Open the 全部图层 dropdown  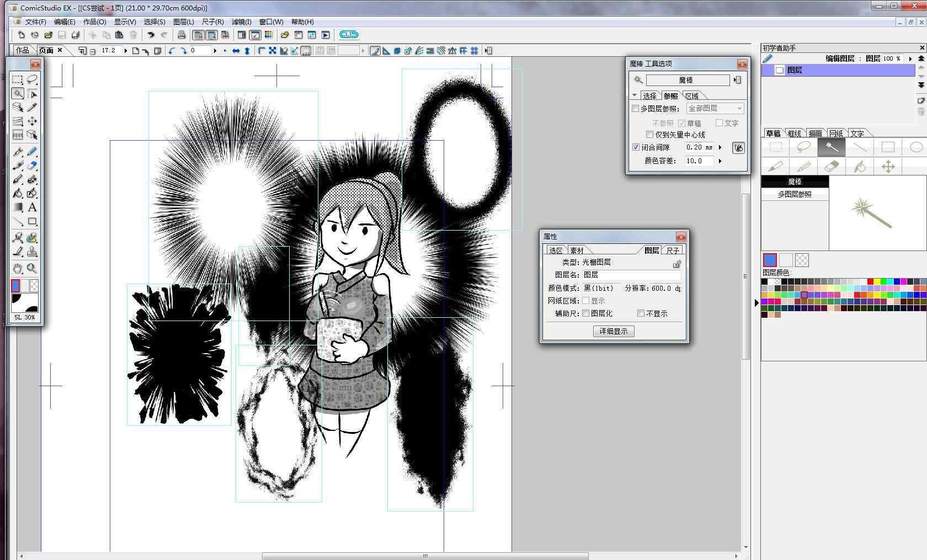point(715,109)
